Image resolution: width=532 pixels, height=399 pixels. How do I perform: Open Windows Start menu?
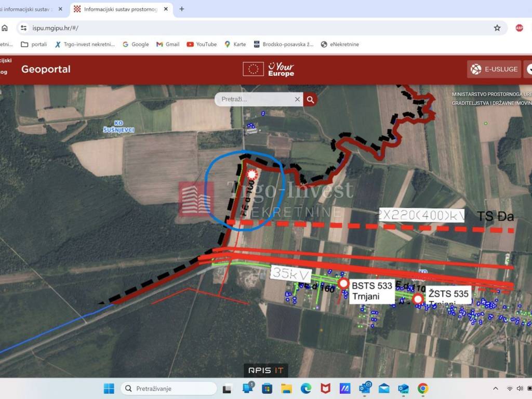click(x=109, y=389)
